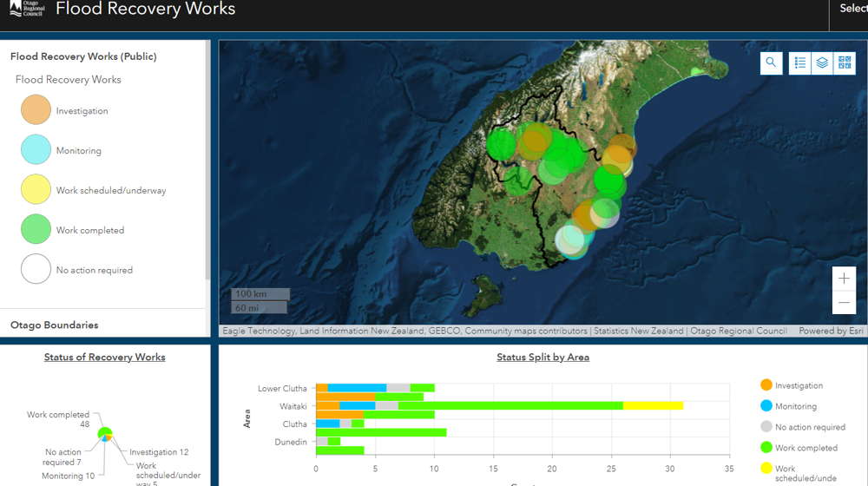Viewport: 868px width, 486px height.
Task: Click the Monitoring cyan legend circle
Action: pyautogui.click(x=36, y=149)
